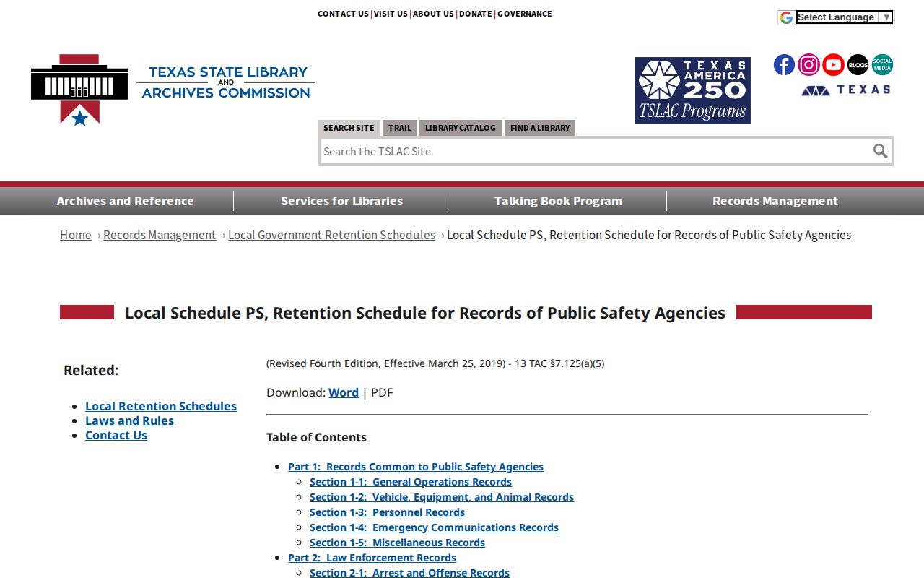Open the Talking Book Program menu
Viewport: 924px width, 578px height.
559,201
